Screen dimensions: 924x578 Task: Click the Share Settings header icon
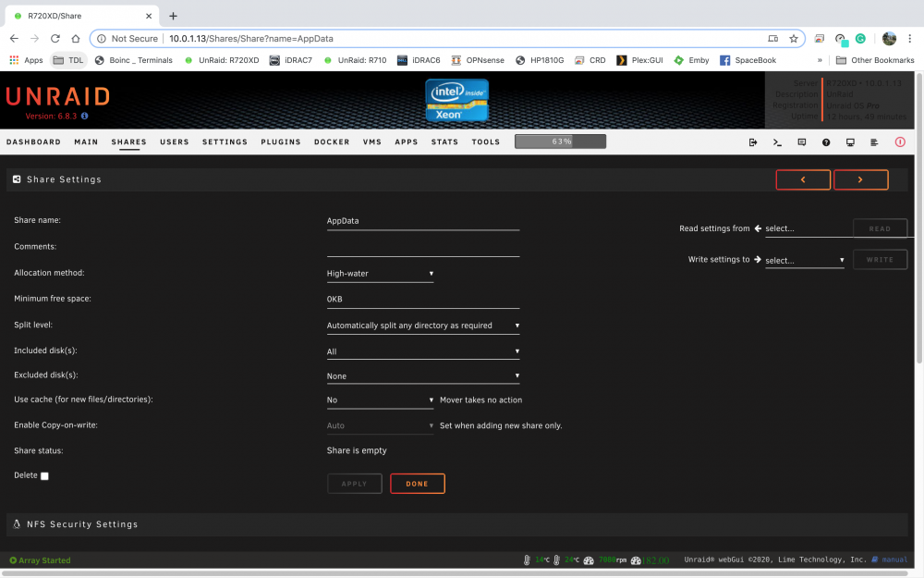(x=17, y=179)
